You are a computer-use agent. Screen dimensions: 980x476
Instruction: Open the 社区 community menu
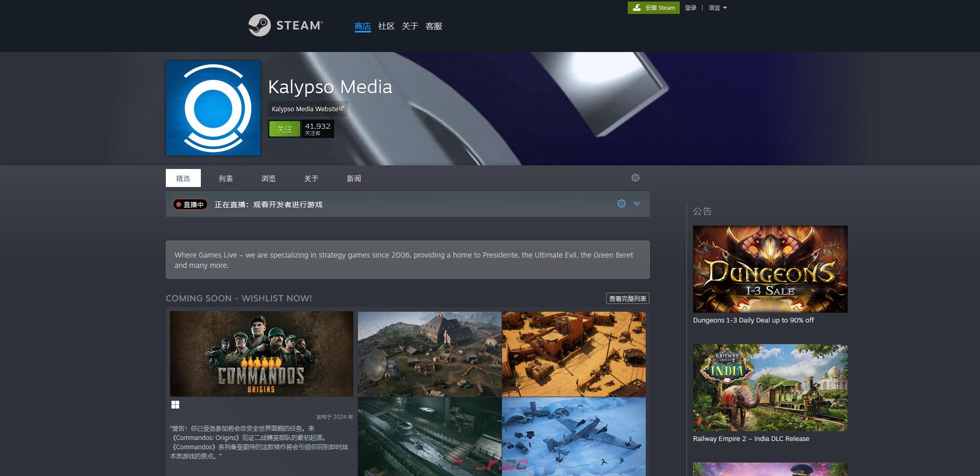coord(386,26)
